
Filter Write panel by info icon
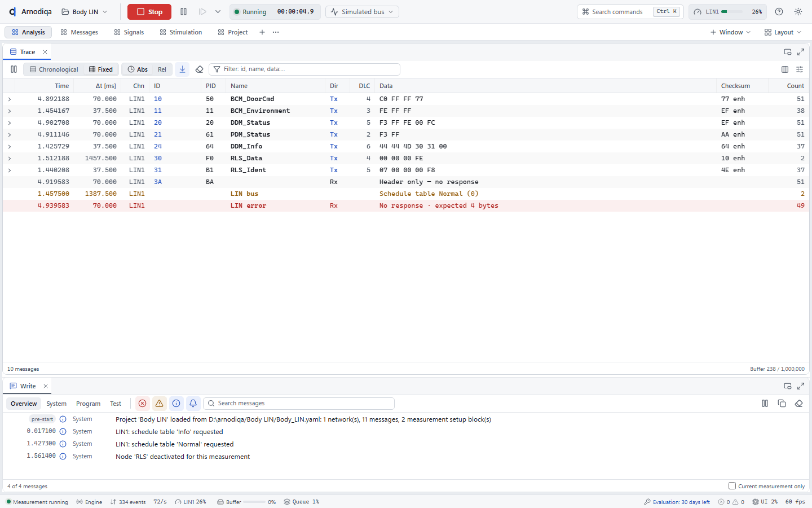pyautogui.click(x=176, y=404)
